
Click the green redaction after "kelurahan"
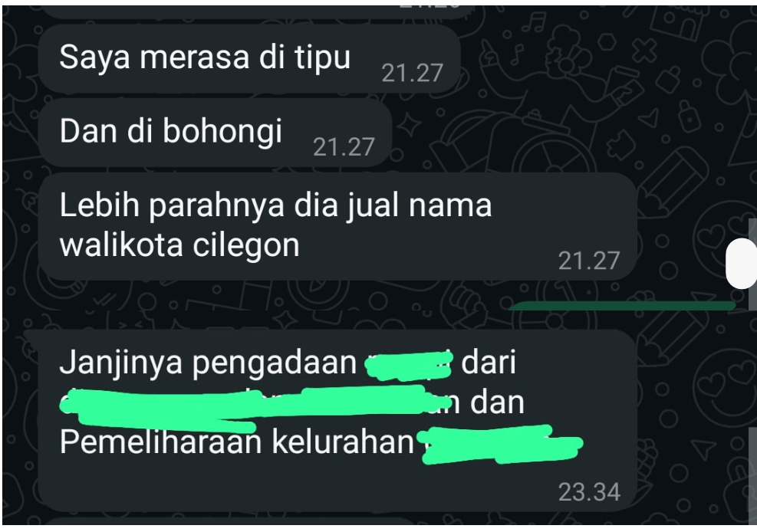pyautogui.click(x=501, y=445)
